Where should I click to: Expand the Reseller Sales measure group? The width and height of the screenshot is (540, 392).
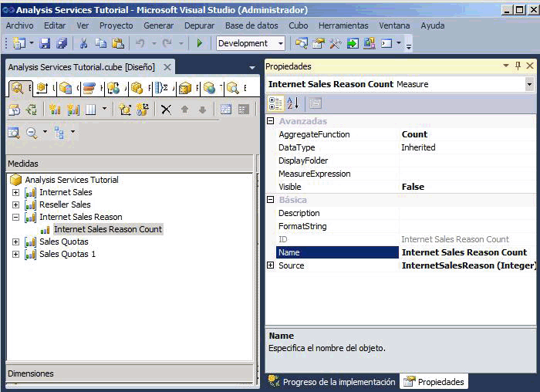tap(16, 204)
